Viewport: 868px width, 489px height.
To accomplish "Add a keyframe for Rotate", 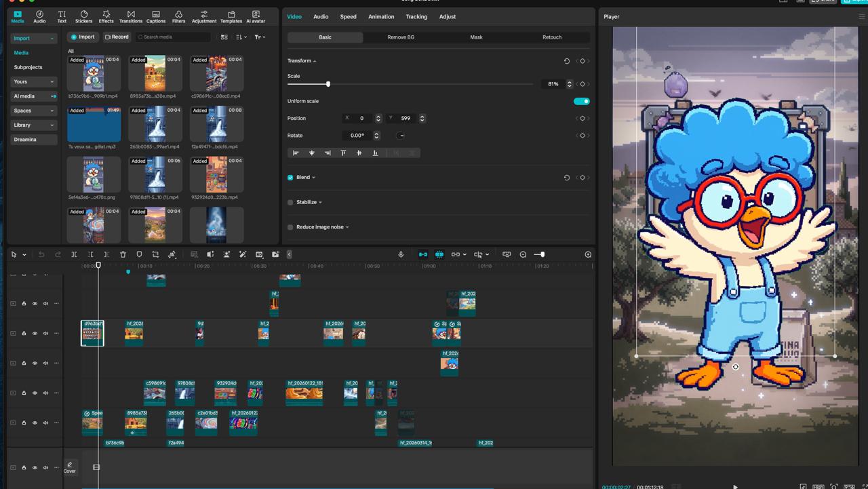I will tap(583, 136).
